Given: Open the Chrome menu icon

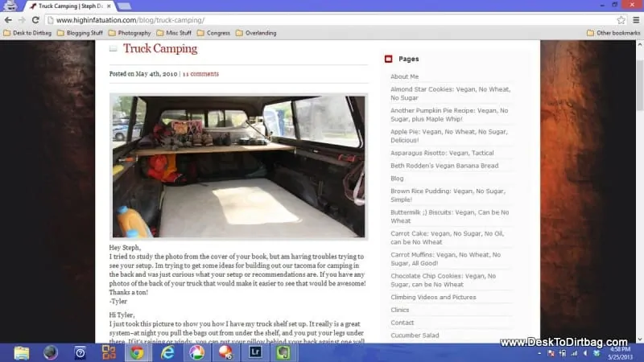Looking at the screenshot, I should tap(636, 20).
